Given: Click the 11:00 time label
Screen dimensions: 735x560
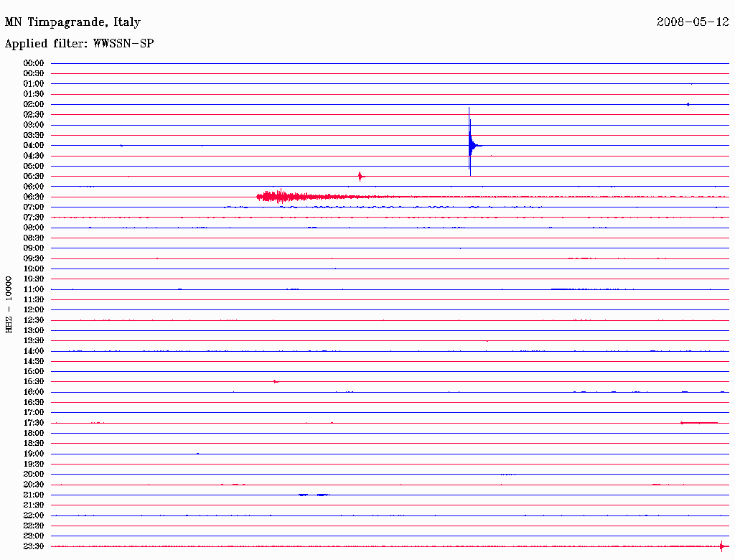Looking at the screenshot, I should pos(34,289).
